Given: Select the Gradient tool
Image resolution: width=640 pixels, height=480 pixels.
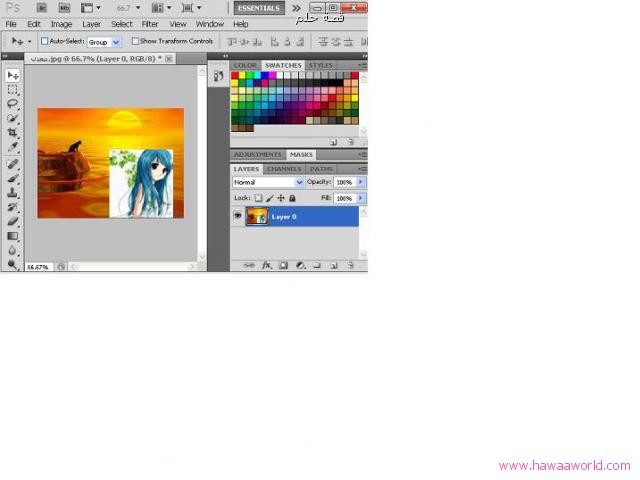Looking at the screenshot, I should click(x=13, y=236).
